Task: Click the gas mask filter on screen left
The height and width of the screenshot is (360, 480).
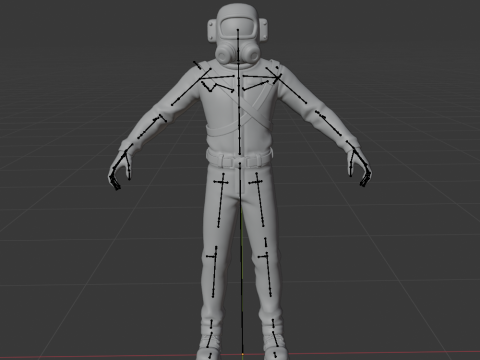Action: click(224, 54)
